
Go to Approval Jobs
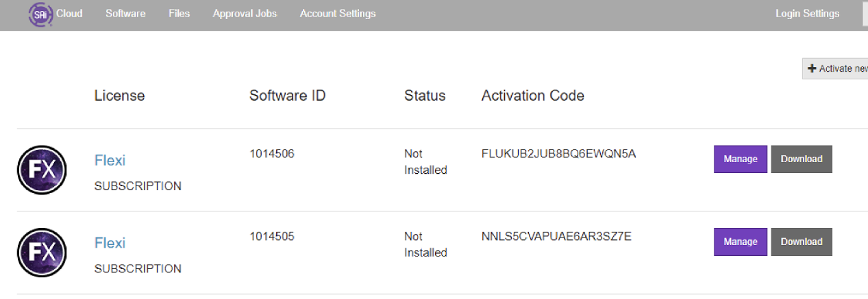pos(245,14)
